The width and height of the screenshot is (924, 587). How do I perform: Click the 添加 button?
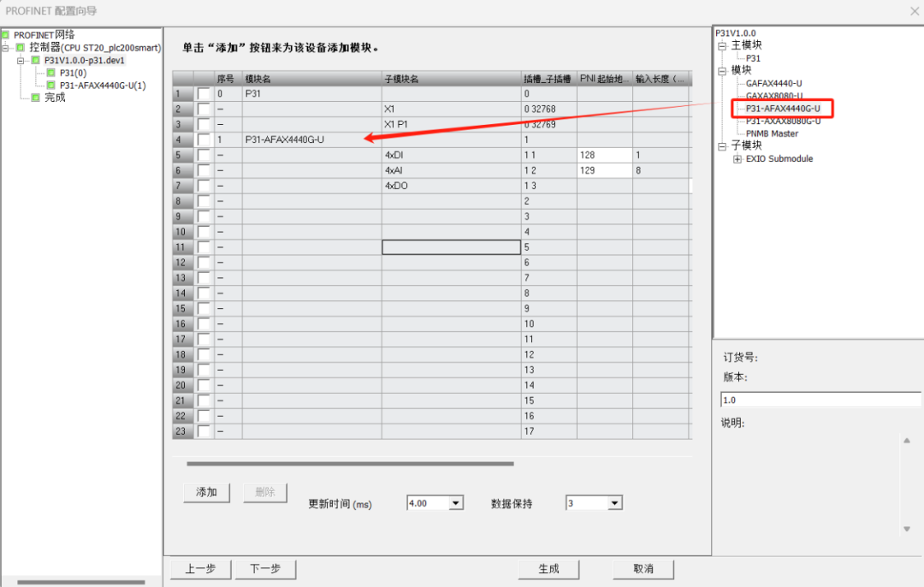(x=206, y=492)
